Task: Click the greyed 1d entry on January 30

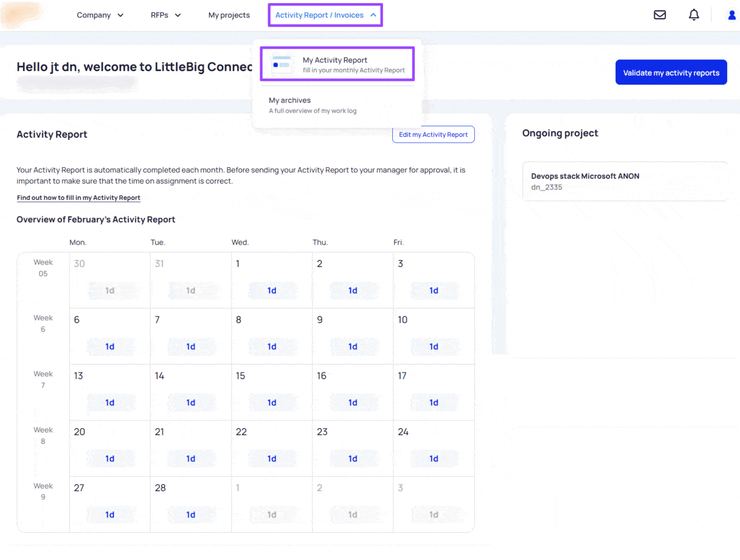Action: click(110, 290)
